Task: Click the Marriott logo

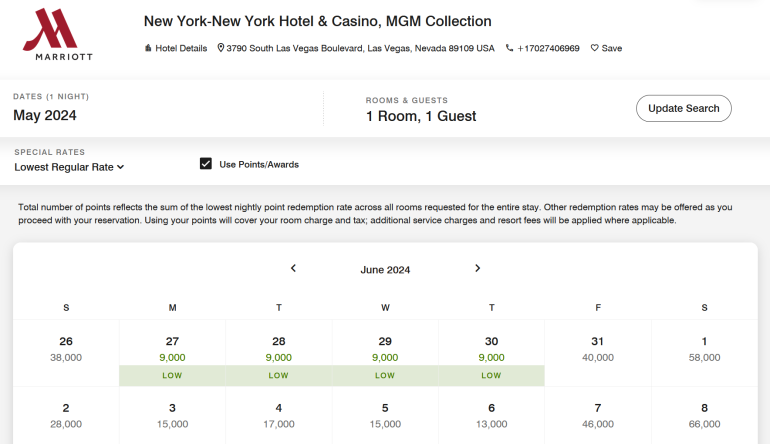Action: (x=57, y=35)
